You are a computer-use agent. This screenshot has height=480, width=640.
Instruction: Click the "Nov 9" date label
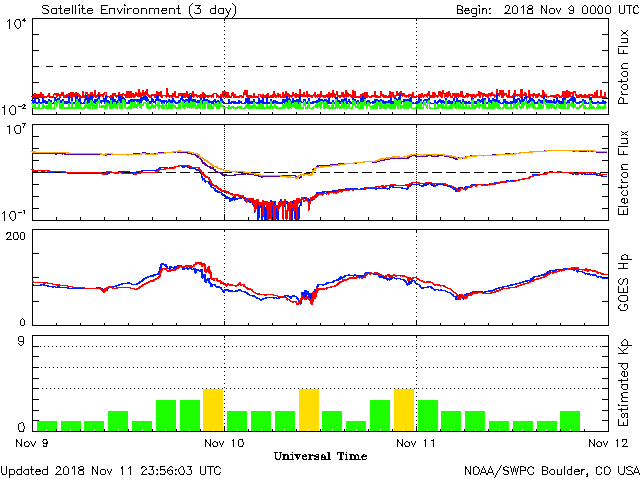coord(32,443)
